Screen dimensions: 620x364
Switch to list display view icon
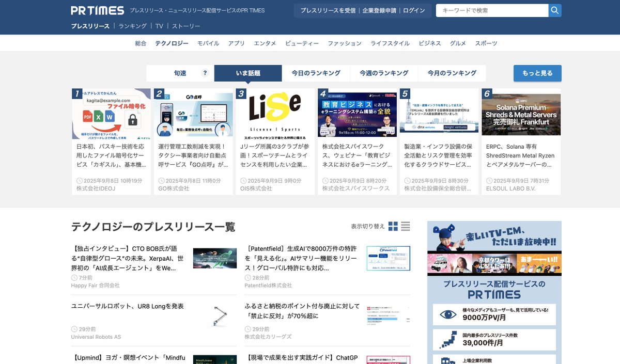click(406, 226)
